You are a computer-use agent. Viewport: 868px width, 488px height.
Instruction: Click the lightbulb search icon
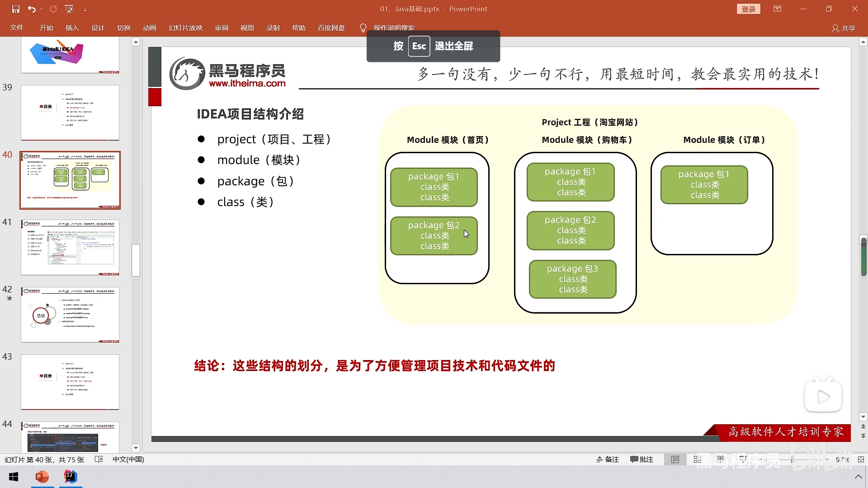pos(363,28)
